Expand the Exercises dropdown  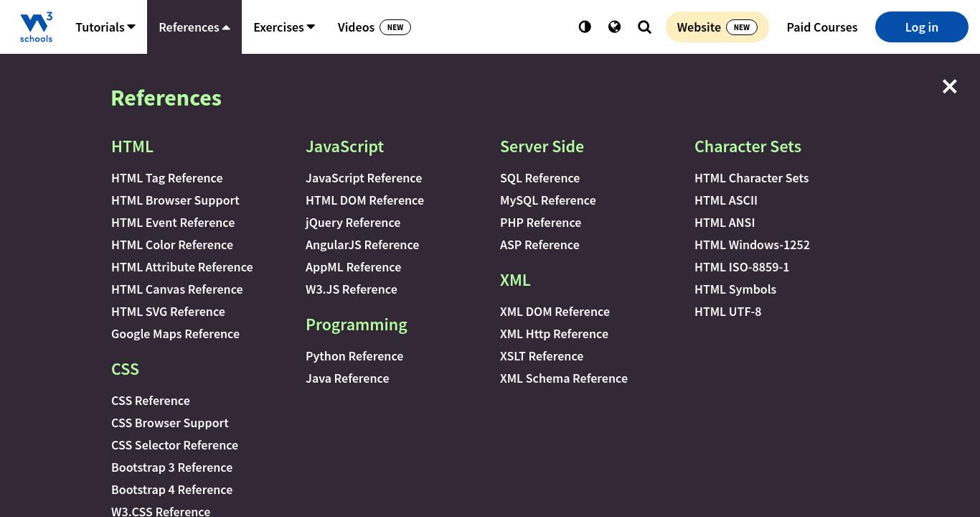pos(284,27)
